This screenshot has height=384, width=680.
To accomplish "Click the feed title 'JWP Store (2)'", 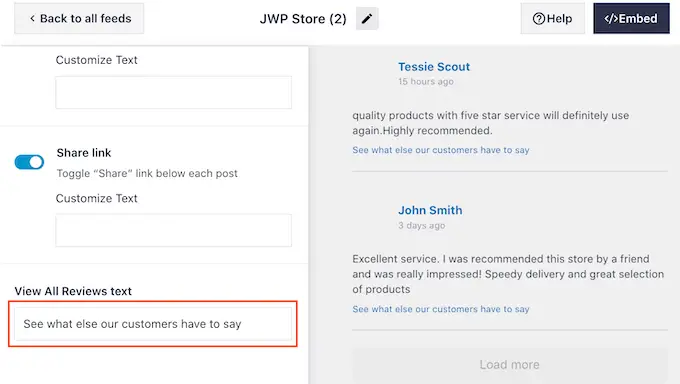I will click(303, 19).
